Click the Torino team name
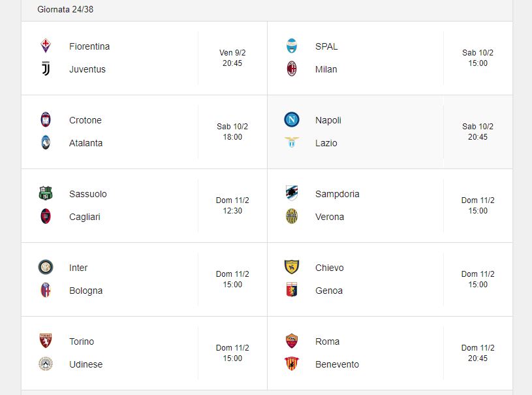This screenshot has width=532, height=395. 82,341
